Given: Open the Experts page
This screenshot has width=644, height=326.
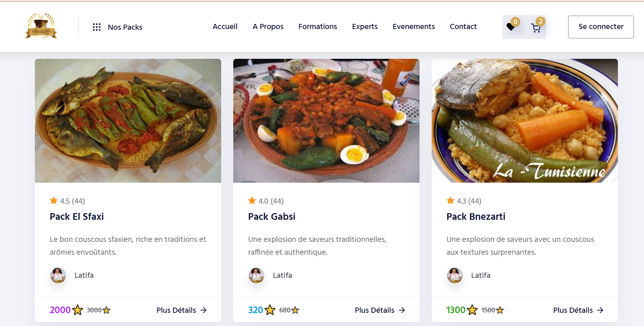Looking at the screenshot, I should (364, 26).
